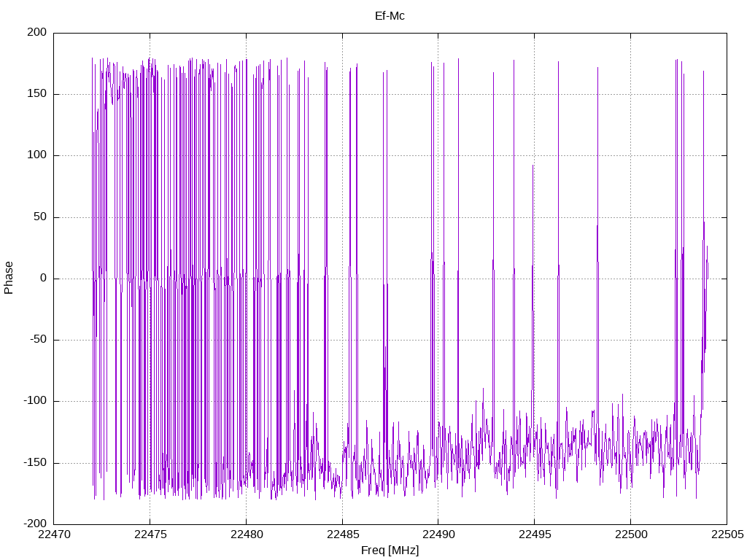Click the x-axis tick label 22495
Screen dimensions: 747x560
click(x=535, y=534)
